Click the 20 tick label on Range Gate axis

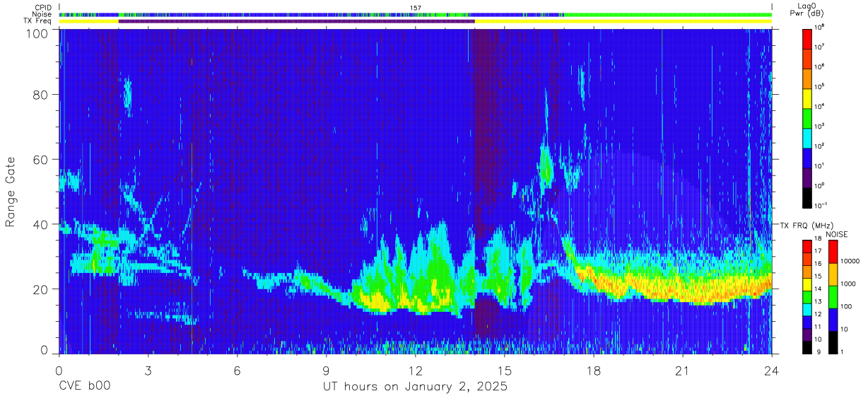click(40, 289)
